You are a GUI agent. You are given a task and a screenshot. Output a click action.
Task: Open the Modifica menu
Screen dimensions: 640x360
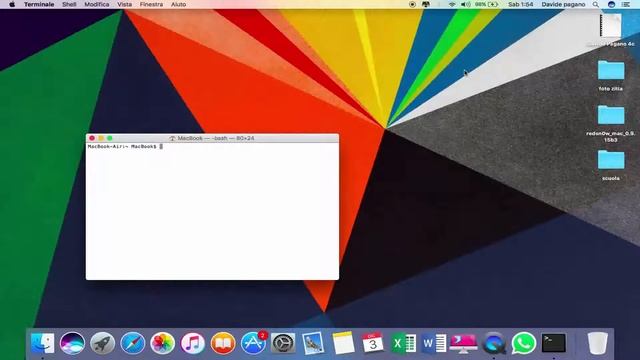click(x=97, y=4)
